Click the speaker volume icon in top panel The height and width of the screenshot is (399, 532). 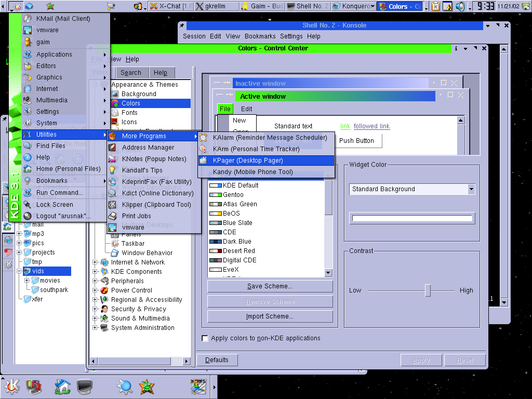(460, 6)
